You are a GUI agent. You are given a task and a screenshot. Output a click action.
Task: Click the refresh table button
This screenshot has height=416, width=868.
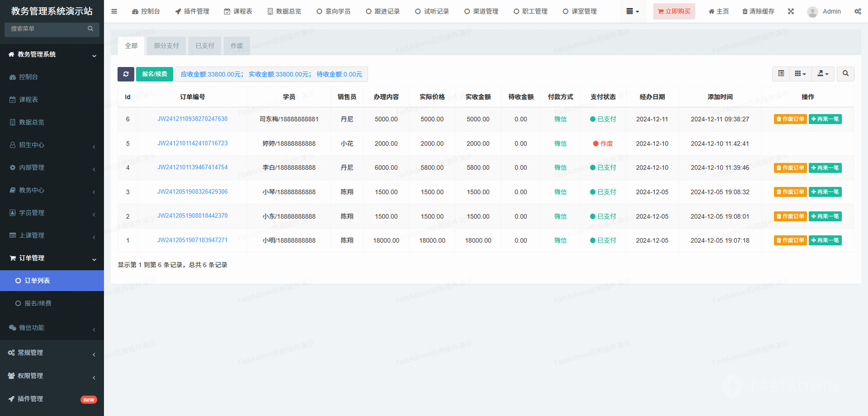click(x=126, y=74)
